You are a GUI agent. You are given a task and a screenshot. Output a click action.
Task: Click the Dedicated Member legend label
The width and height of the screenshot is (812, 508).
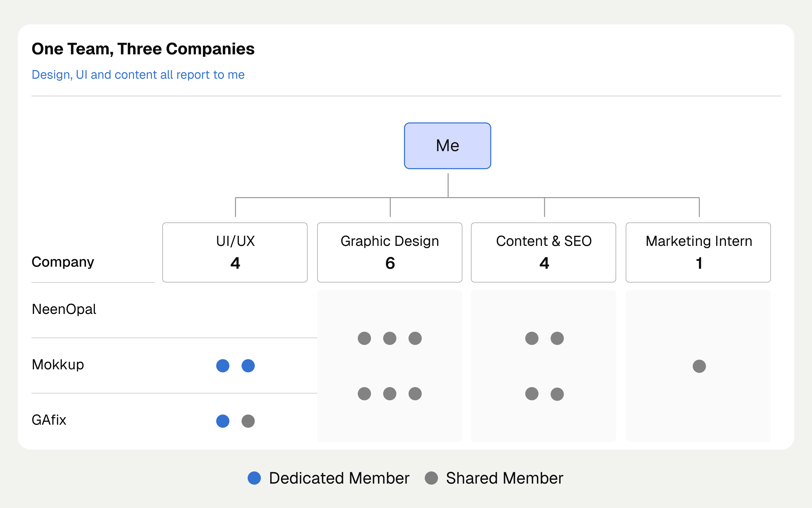click(339, 478)
